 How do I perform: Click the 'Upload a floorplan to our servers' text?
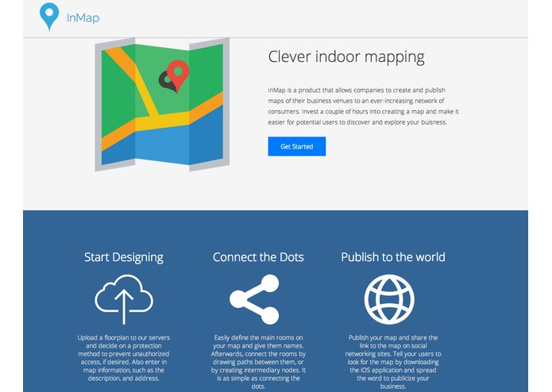(x=124, y=358)
